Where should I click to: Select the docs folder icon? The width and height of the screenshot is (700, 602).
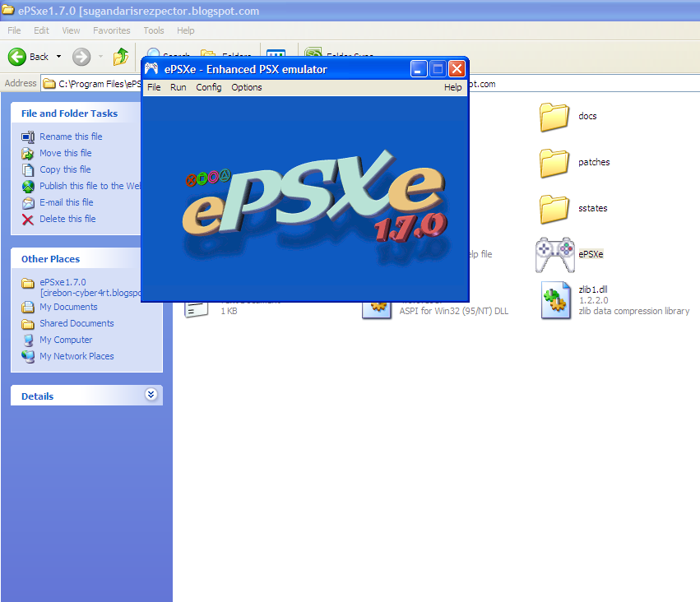pos(554,117)
